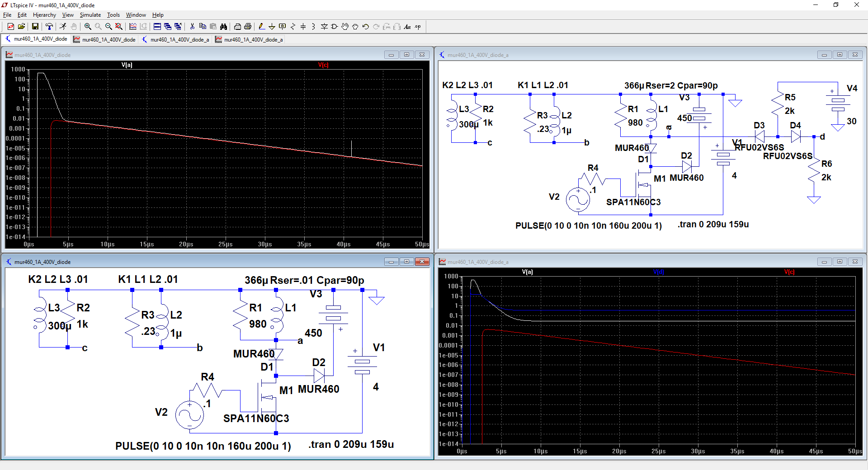868x470 pixels.
Task: Open the Simulate menu
Action: pyautogui.click(x=90, y=15)
